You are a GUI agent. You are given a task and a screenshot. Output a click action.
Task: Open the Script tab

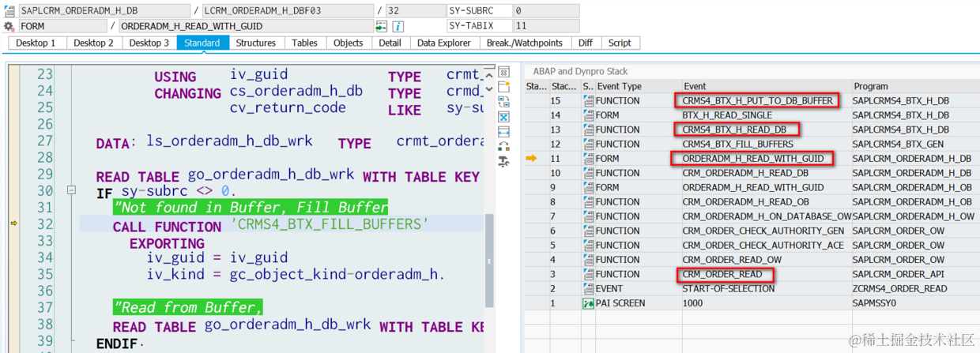(x=620, y=43)
